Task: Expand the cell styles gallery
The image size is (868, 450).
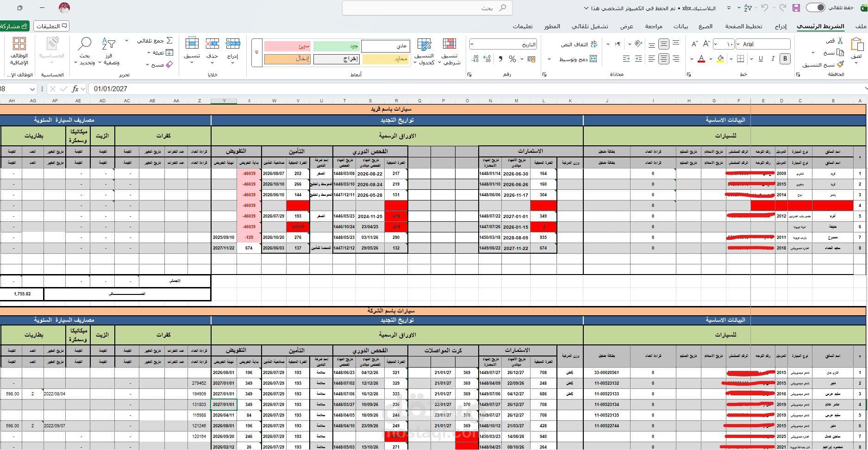Action: click(x=257, y=52)
